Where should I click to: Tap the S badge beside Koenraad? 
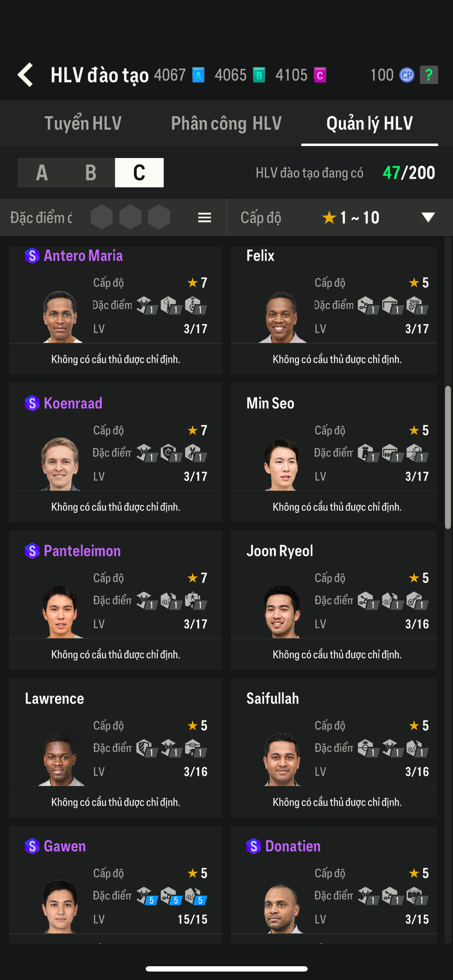(32, 403)
